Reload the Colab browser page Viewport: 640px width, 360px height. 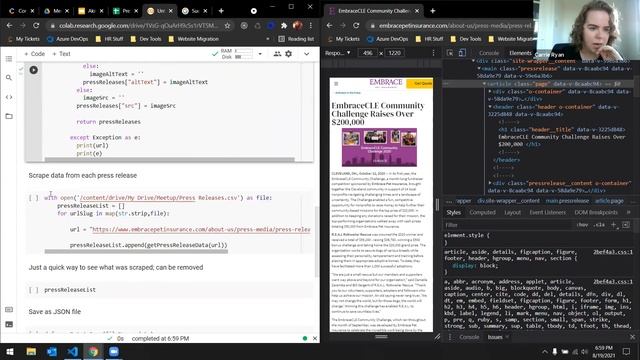[36, 25]
